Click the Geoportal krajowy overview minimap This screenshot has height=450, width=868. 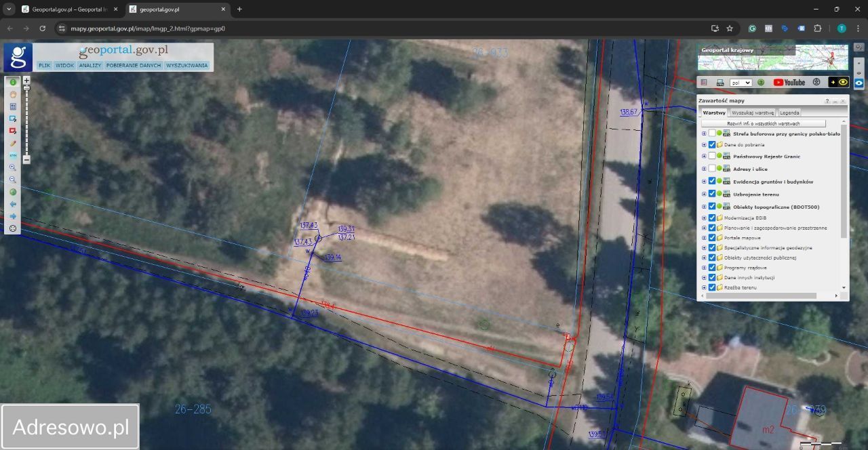772,58
